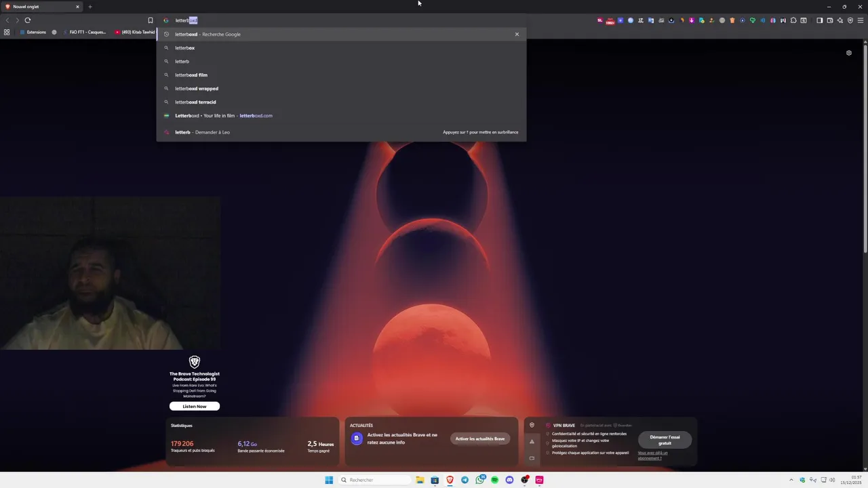Click the pink download-arrow extension icon

click(692, 20)
